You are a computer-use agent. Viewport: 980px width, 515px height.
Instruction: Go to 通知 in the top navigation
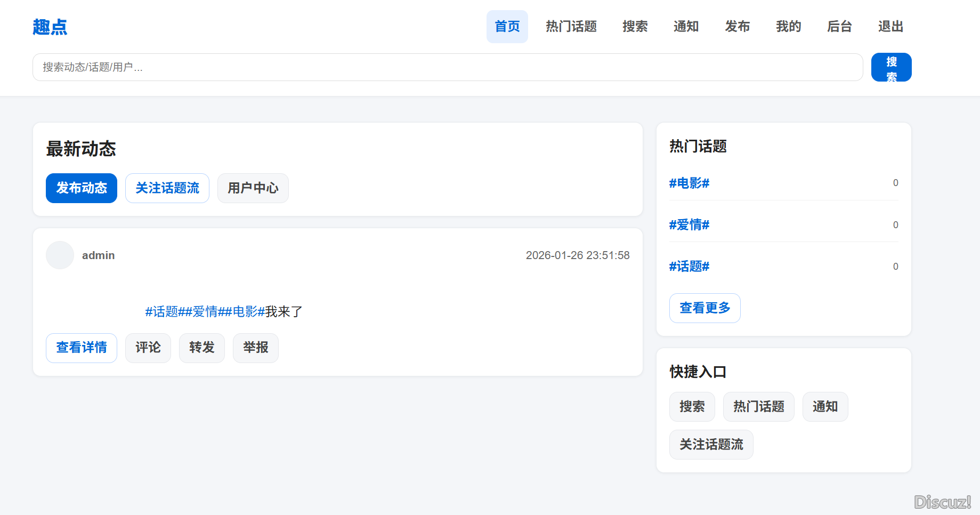pyautogui.click(x=686, y=27)
